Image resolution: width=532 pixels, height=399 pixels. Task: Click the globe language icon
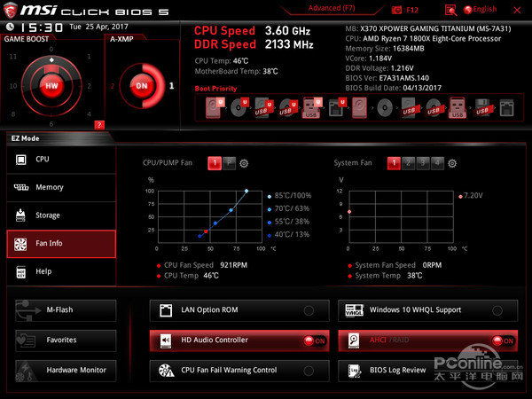tap(468, 10)
